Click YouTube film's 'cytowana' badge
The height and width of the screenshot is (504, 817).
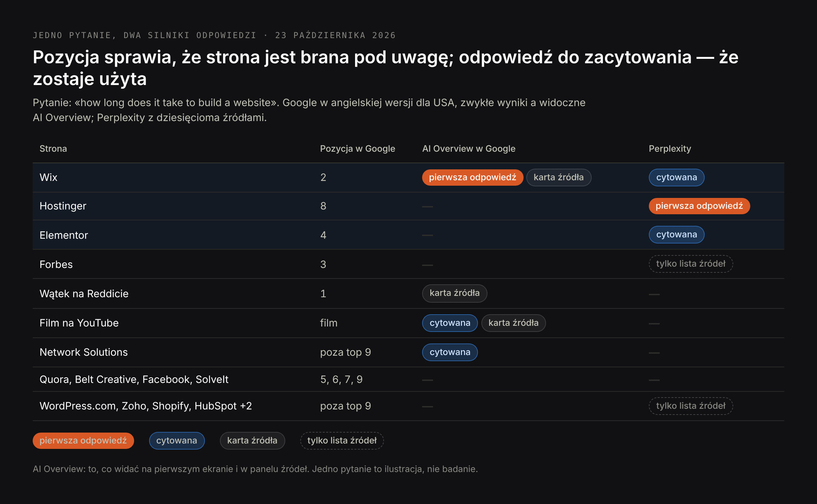pyautogui.click(x=450, y=323)
